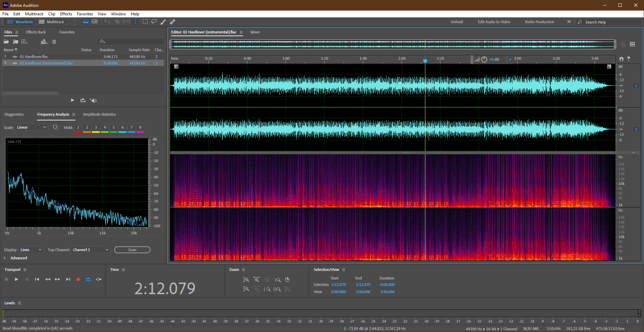Open the Effects menu
Viewport: 644px width, 332px height.
(66, 14)
